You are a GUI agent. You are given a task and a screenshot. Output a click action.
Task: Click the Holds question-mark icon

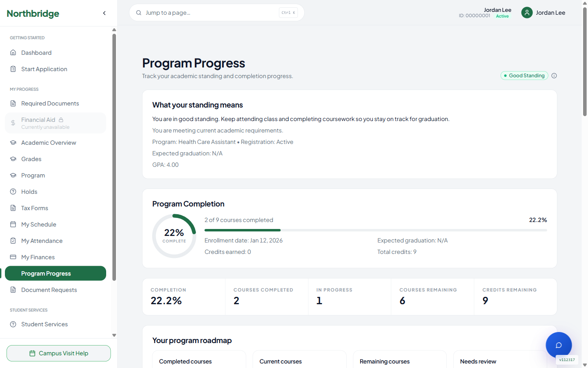(x=13, y=192)
